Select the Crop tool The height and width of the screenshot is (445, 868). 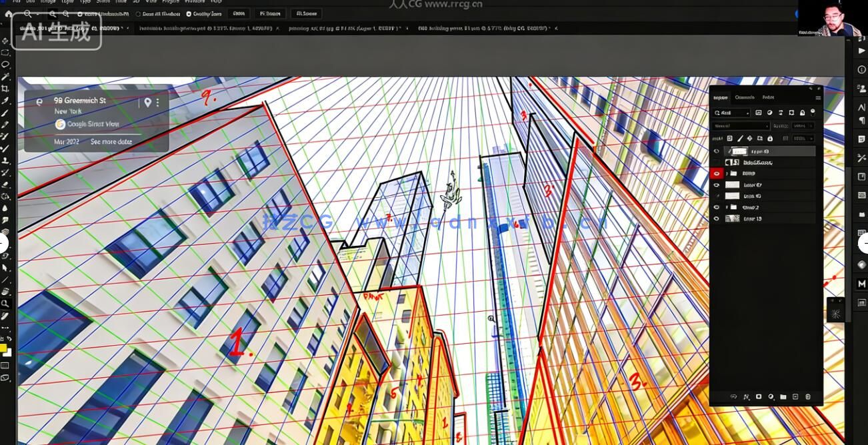pyautogui.click(x=5, y=89)
